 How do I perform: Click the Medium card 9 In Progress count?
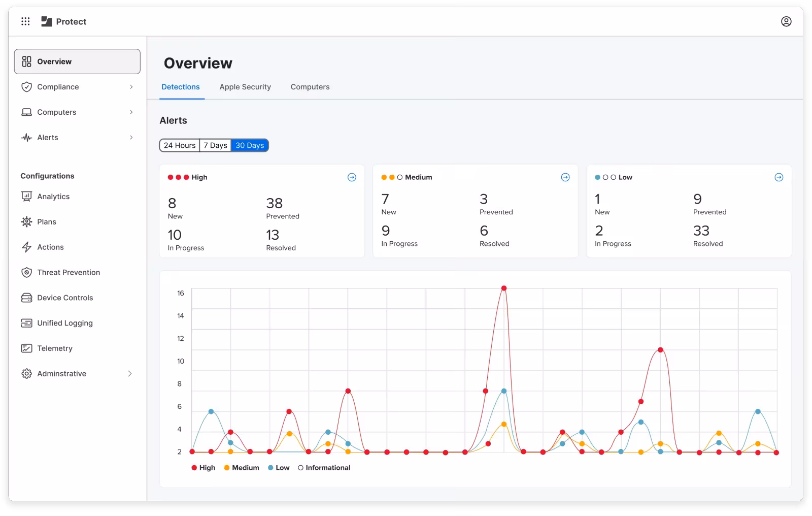coord(386,231)
